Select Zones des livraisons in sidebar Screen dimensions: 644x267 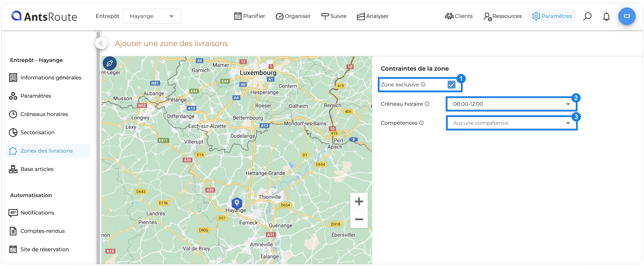tap(48, 151)
